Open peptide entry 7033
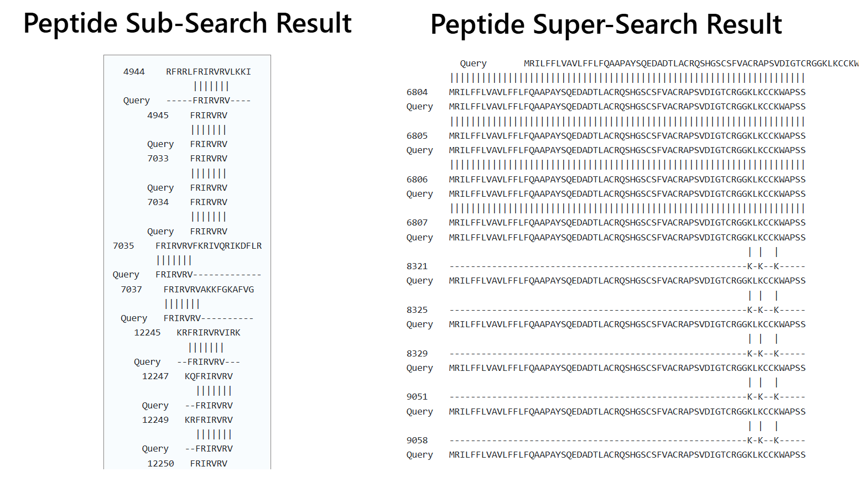This screenshot has height=477, width=868. [158, 159]
